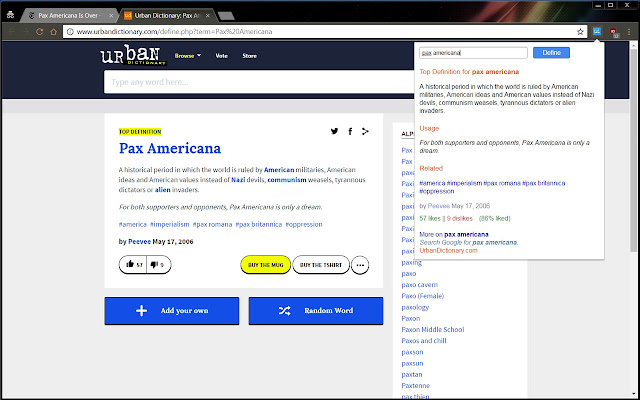Click the Define button in extension popup

[551, 53]
